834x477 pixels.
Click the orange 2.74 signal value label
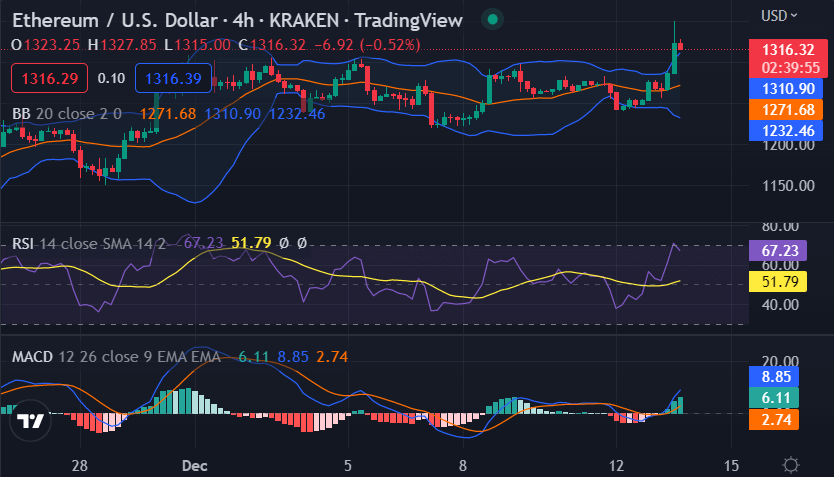point(774,420)
